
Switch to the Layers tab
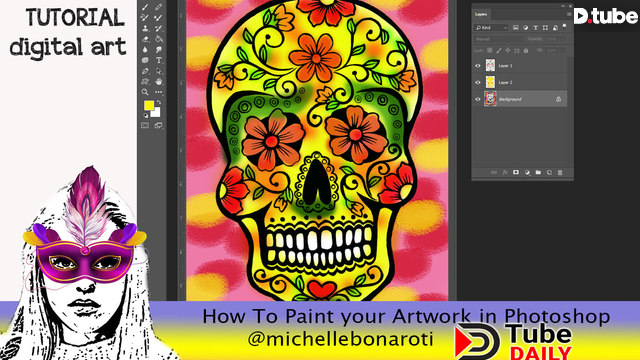pyautogui.click(x=481, y=14)
